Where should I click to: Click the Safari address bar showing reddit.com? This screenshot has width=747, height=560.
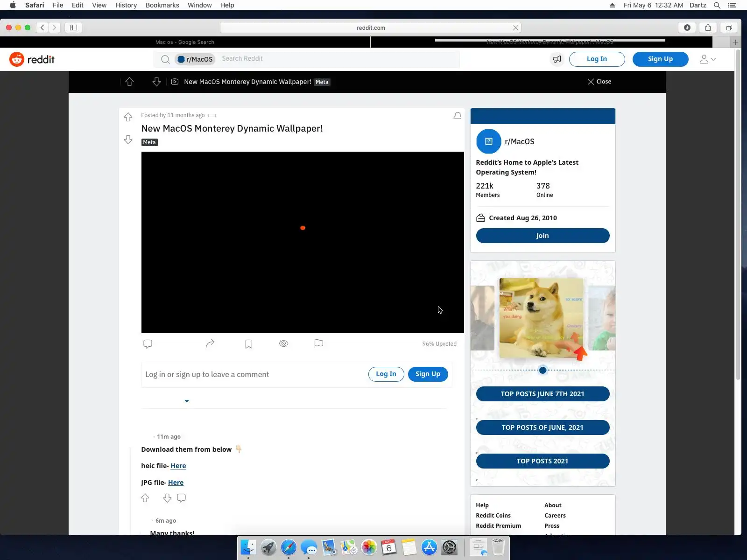point(371,28)
